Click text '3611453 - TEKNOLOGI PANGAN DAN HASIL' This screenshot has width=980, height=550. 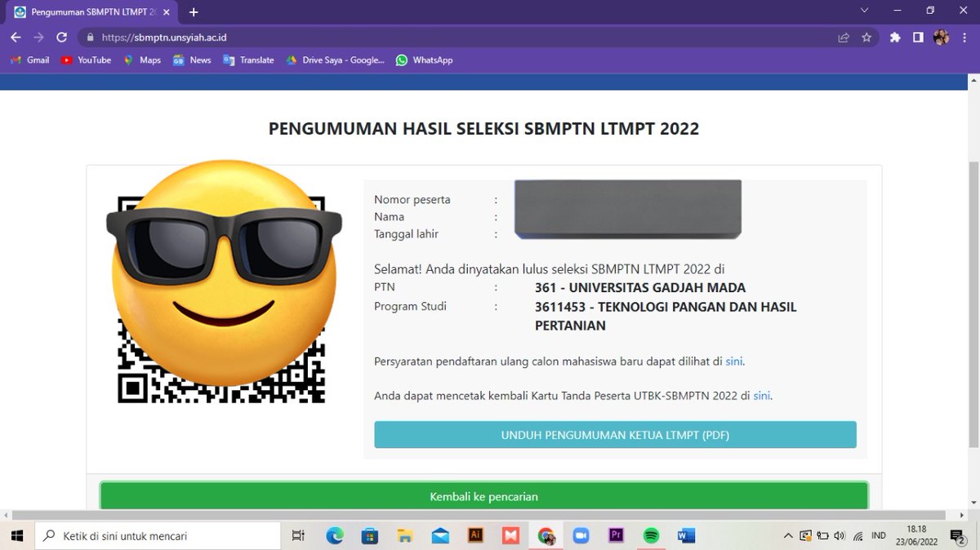(x=666, y=307)
